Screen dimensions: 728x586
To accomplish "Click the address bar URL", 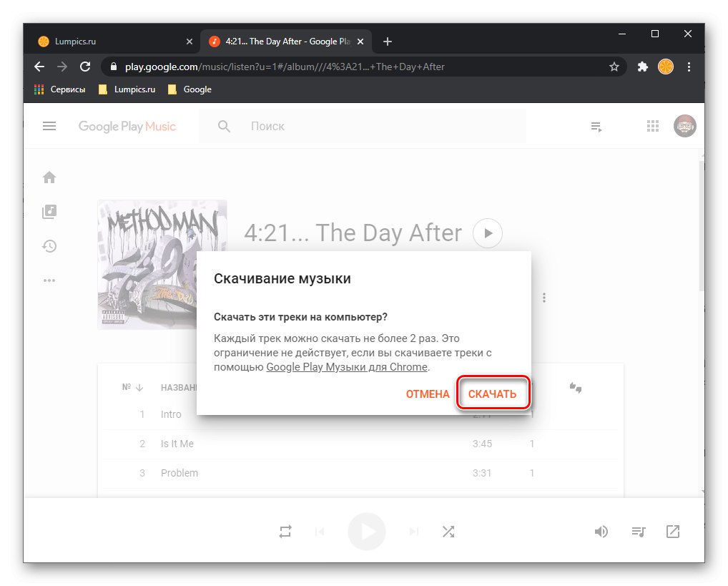I will click(x=285, y=67).
